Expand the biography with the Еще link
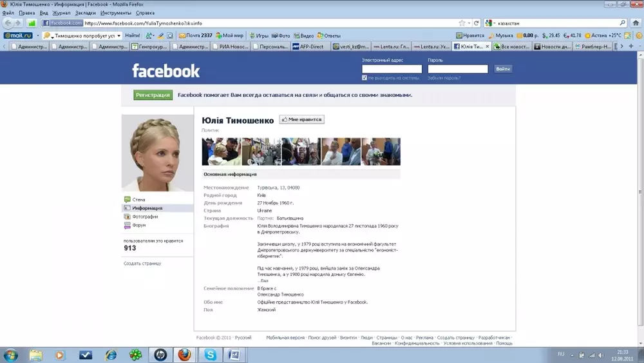Screen dimensions: 644x363 pyautogui.click(x=263, y=281)
